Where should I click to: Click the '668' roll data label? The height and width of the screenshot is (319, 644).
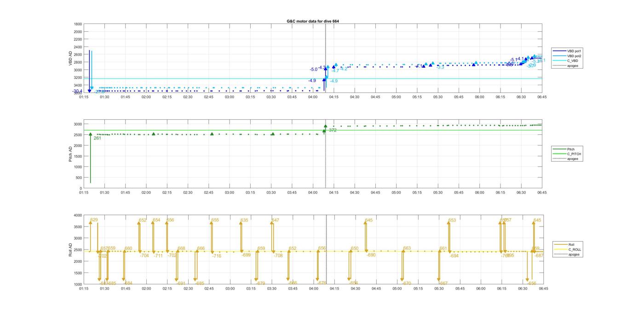click(x=181, y=249)
